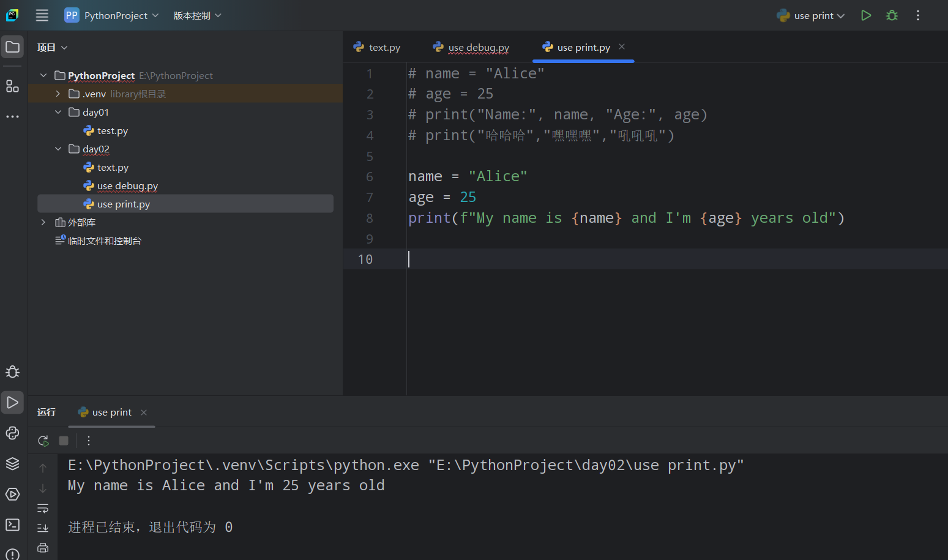
Task: Open the Services tool window
Action: [12, 494]
